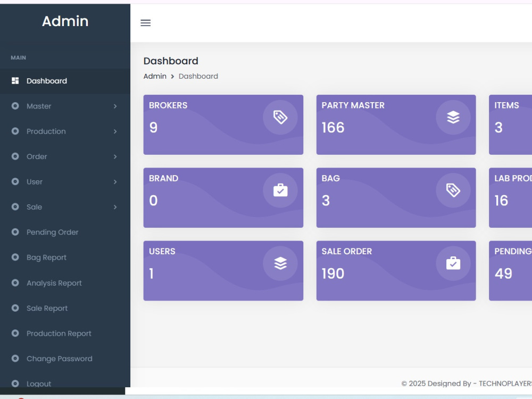Screen dimensions: 532x399
Task: Go to Pending Order page
Action: click(65, 232)
